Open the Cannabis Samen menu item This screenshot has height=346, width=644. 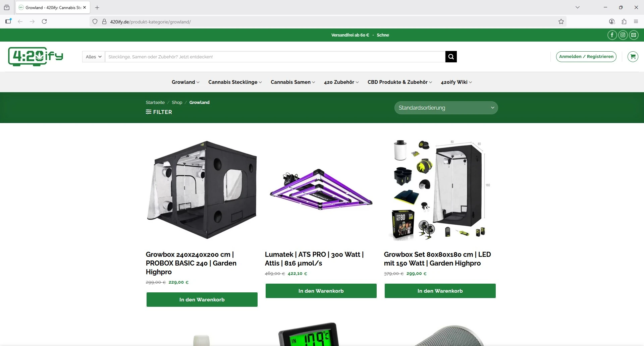pos(292,82)
